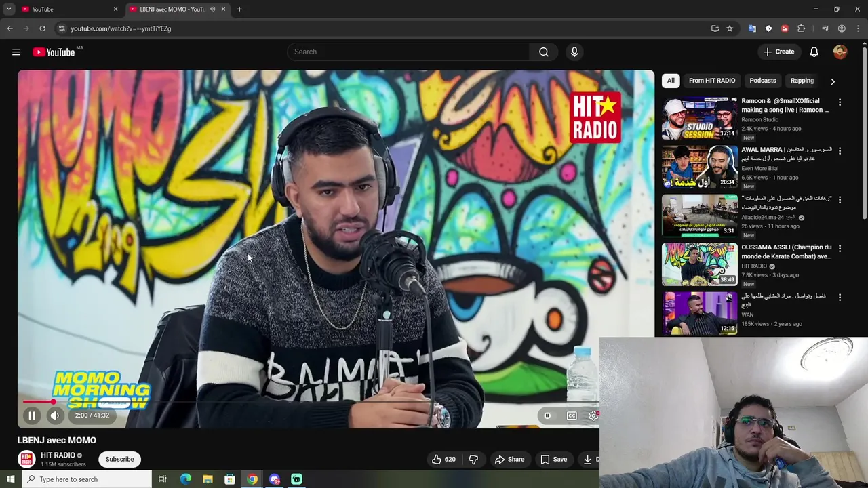The width and height of the screenshot is (868, 488).
Task: Mute the video player volume
Action: tap(55, 415)
